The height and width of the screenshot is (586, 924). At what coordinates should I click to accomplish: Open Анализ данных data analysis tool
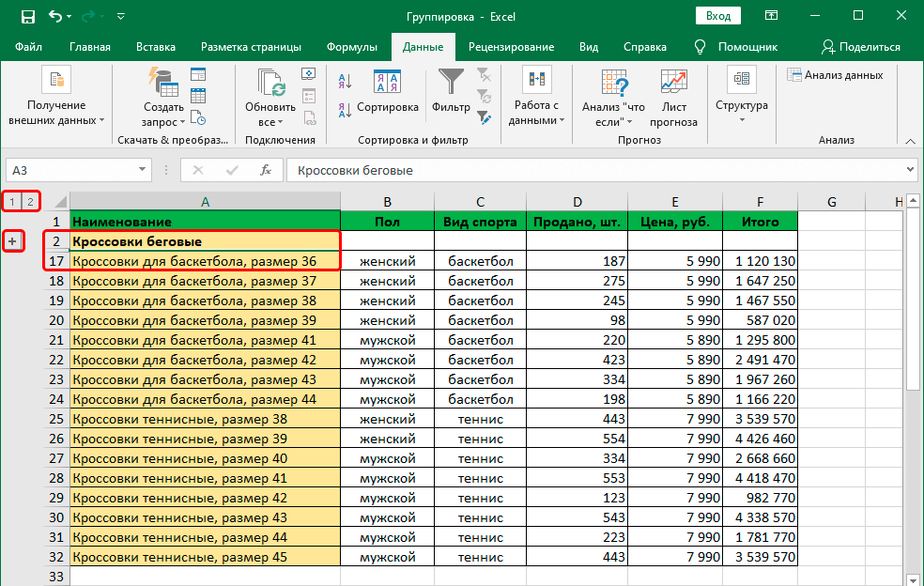coord(835,75)
